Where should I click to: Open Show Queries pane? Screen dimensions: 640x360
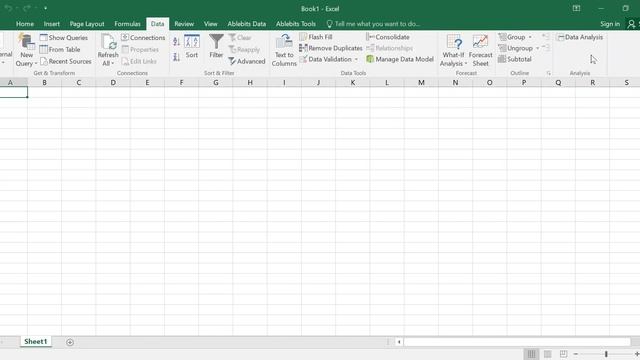point(64,38)
